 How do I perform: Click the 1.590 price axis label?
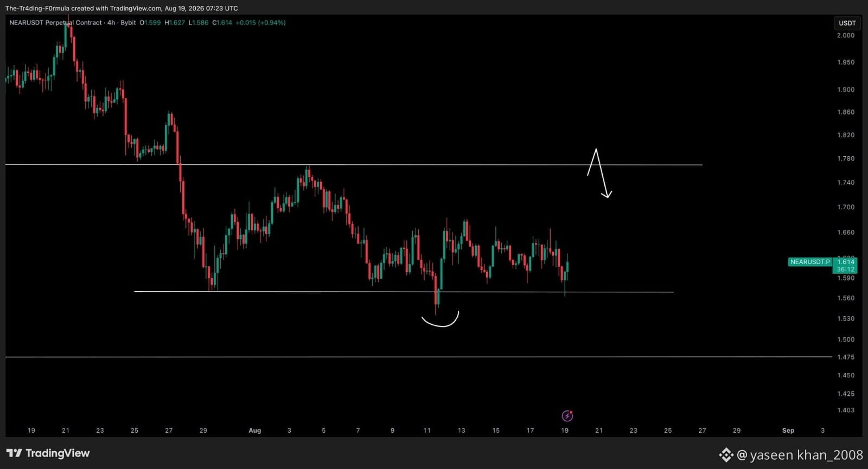point(846,278)
